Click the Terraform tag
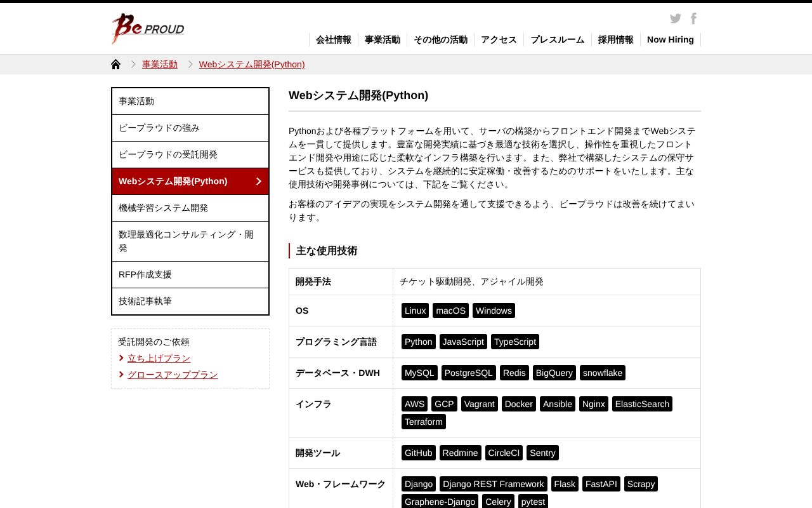 pyautogui.click(x=424, y=422)
